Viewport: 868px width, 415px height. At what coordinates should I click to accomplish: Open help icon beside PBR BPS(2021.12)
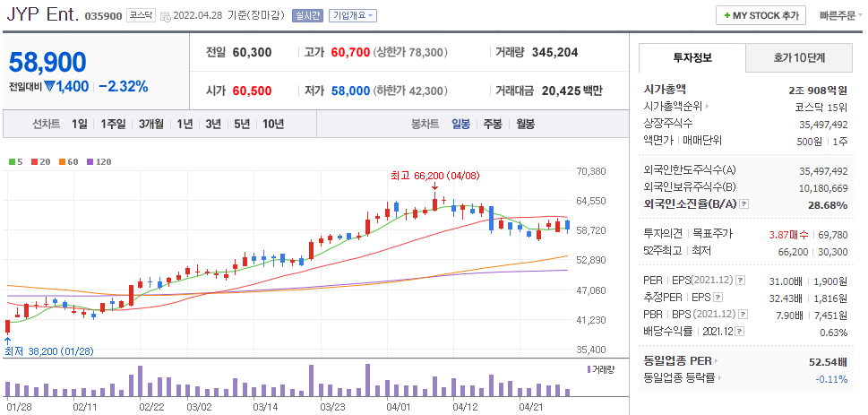point(743,314)
